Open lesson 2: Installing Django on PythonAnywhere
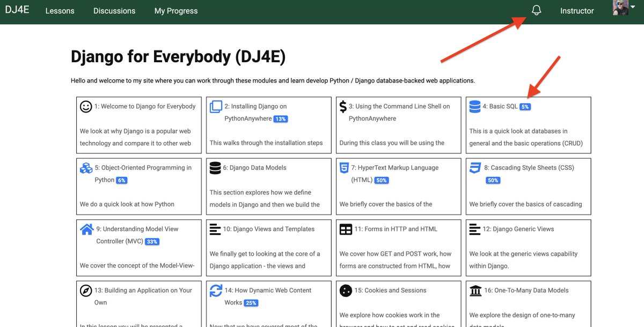Image resolution: width=644 pixels, height=327 pixels. [255, 113]
